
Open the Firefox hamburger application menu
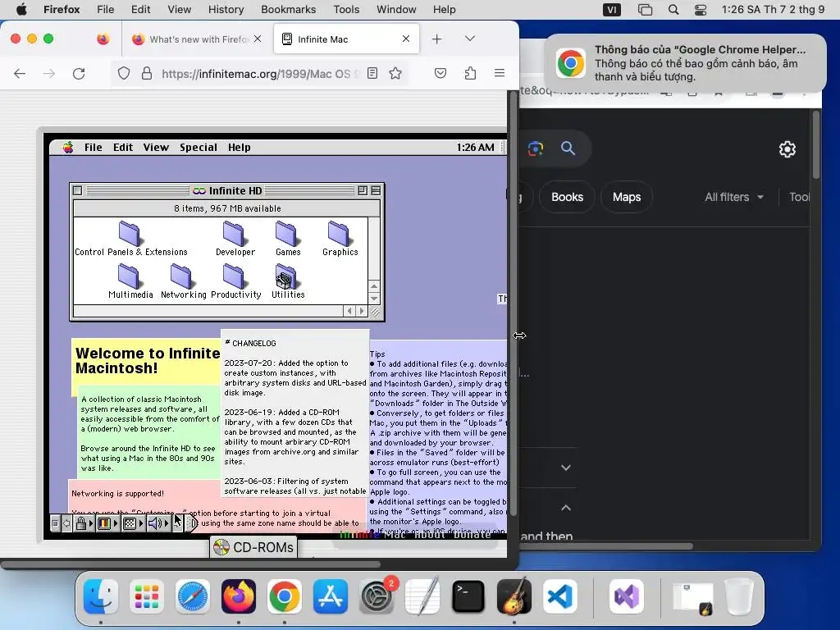(500, 73)
